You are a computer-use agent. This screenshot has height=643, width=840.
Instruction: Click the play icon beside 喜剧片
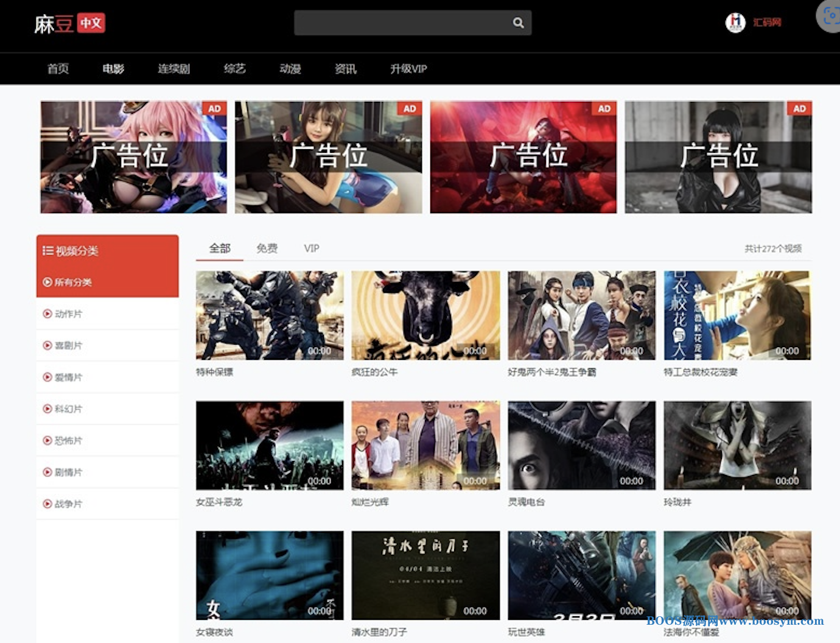coord(47,345)
